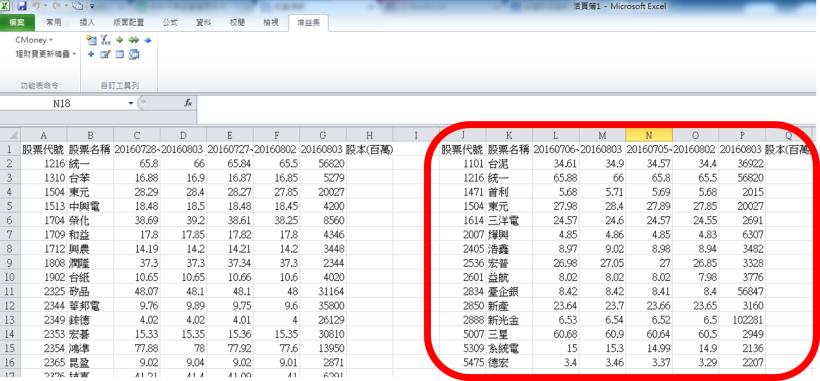
Task: Click cell containing 矽品
Action: point(90,291)
